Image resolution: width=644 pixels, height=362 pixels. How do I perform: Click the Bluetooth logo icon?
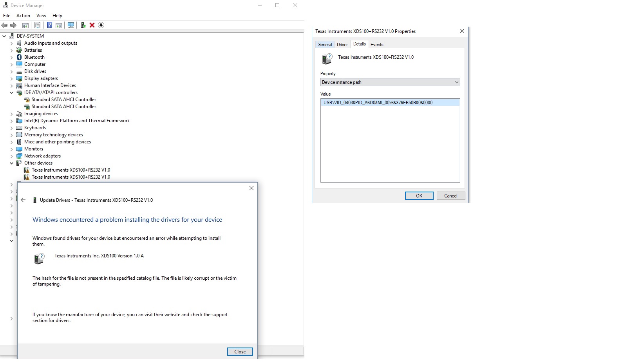(x=19, y=57)
